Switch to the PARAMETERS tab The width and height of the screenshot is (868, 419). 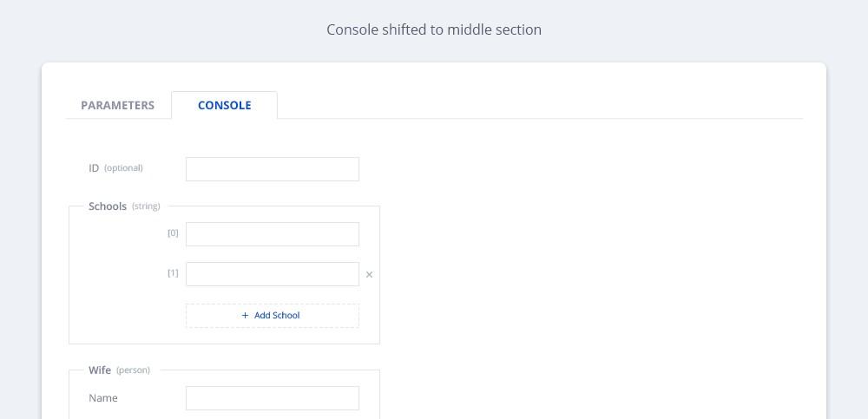tap(118, 105)
